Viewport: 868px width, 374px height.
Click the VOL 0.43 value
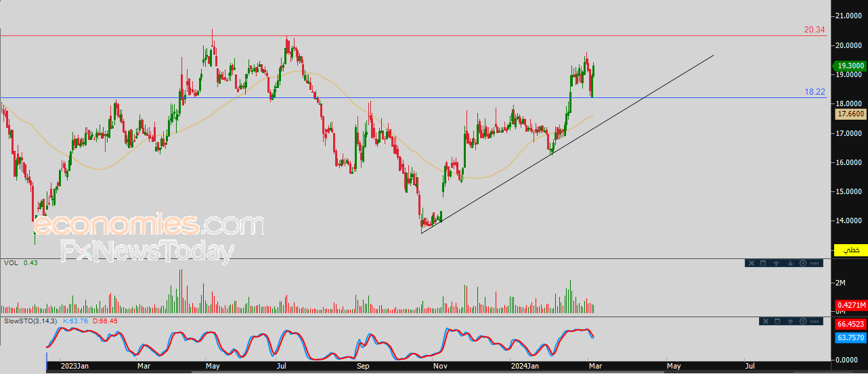point(30,262)
